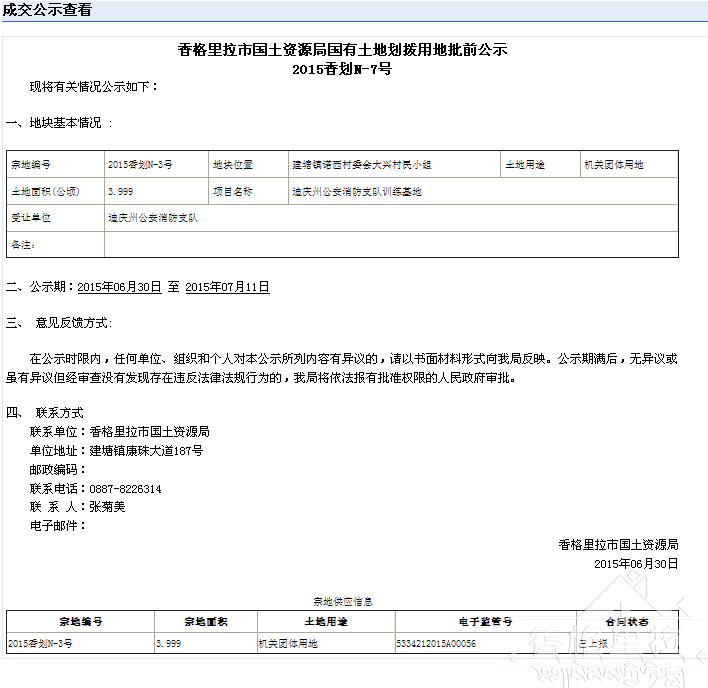Click the project name 迪庆州公安消防支队训练基地
This screenshot has width=708, height=688.
tap(356, 191)
